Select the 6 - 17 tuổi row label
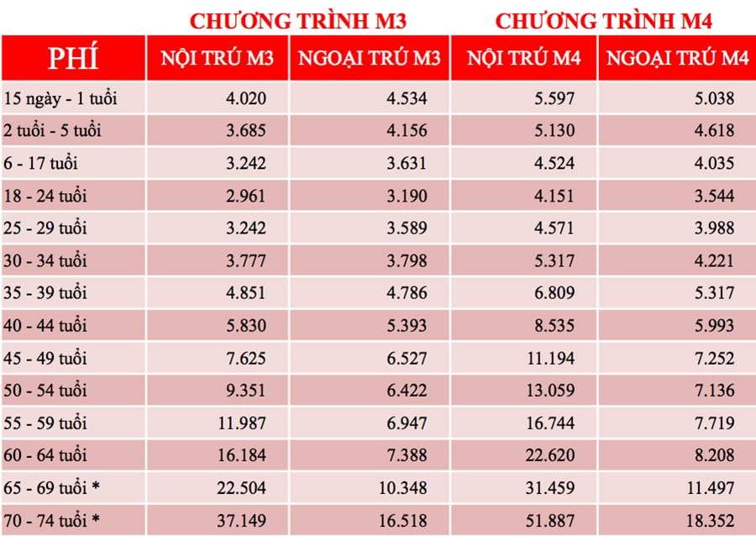 [x=40, y=163]
